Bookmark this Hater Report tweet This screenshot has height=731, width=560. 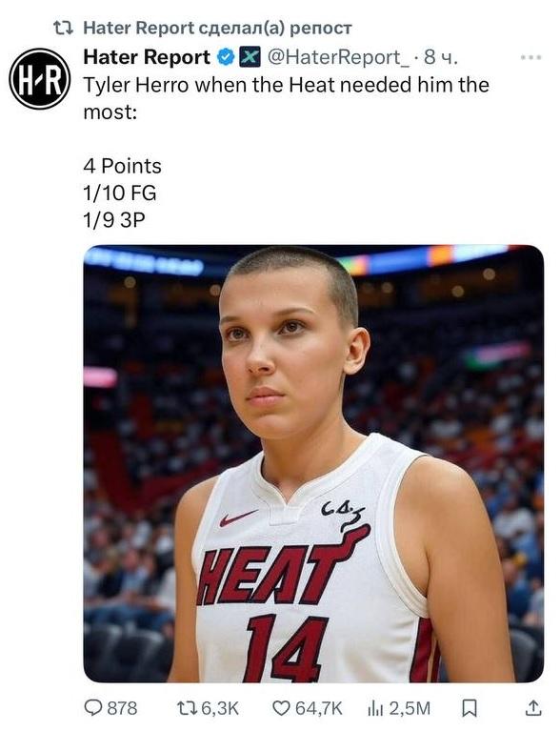pos(469,709)
